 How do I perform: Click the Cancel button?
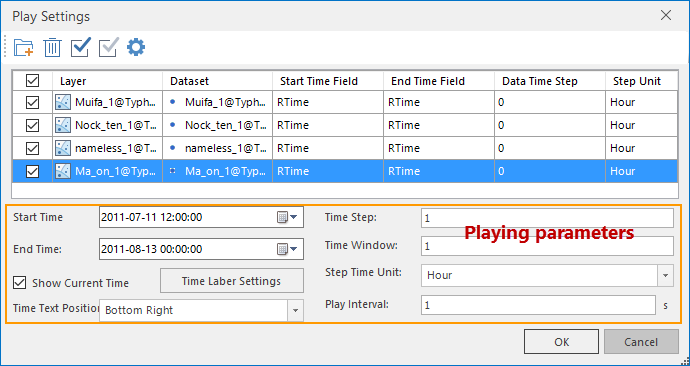coord(641,342)
